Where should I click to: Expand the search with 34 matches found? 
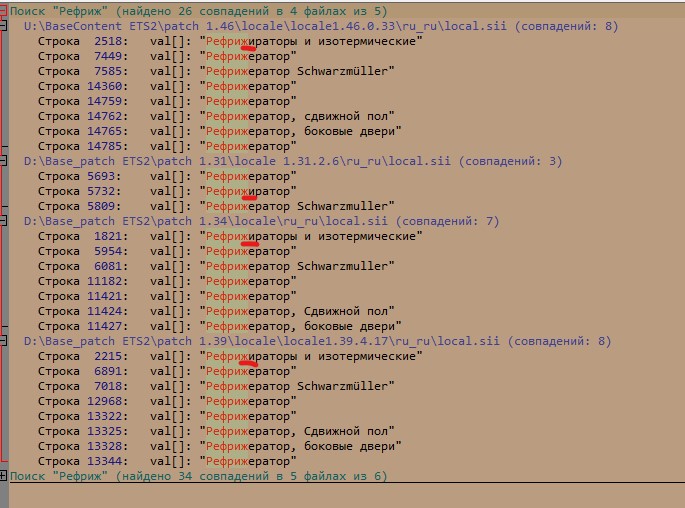[3, 476]
